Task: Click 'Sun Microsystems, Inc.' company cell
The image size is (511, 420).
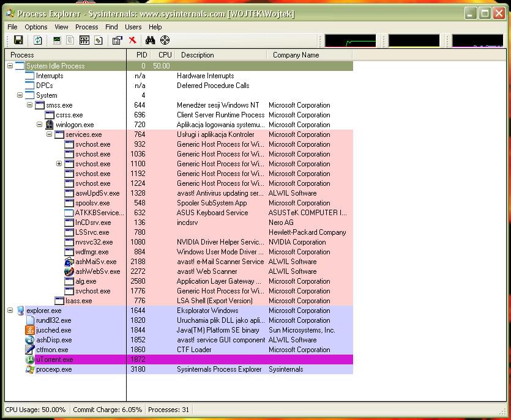Action: pos(302,330)
